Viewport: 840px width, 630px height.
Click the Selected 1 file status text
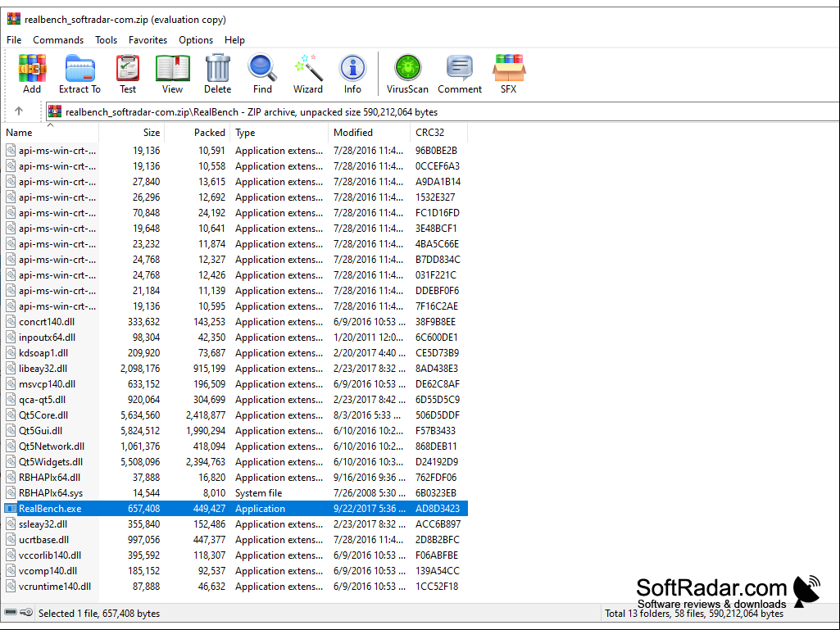pyautogui.click(x=99, y=614)
